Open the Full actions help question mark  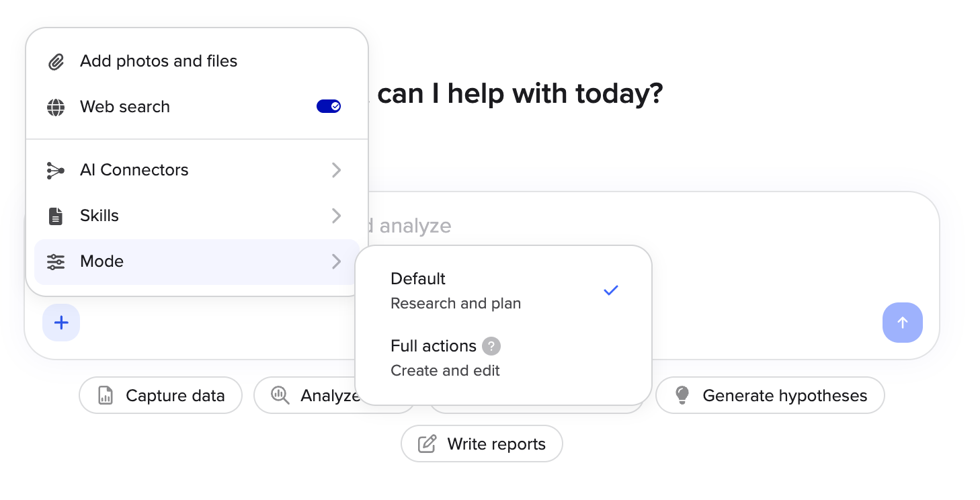(x=491, y=346)
